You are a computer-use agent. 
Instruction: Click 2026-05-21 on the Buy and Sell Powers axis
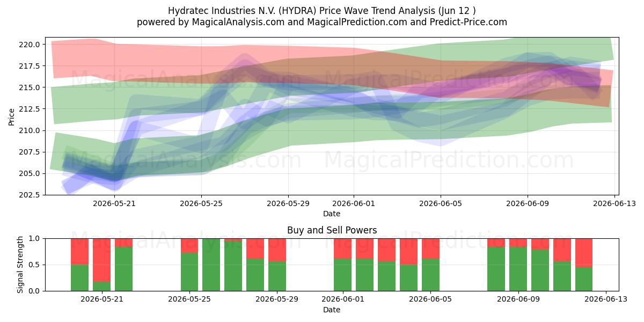pos(102,299)
